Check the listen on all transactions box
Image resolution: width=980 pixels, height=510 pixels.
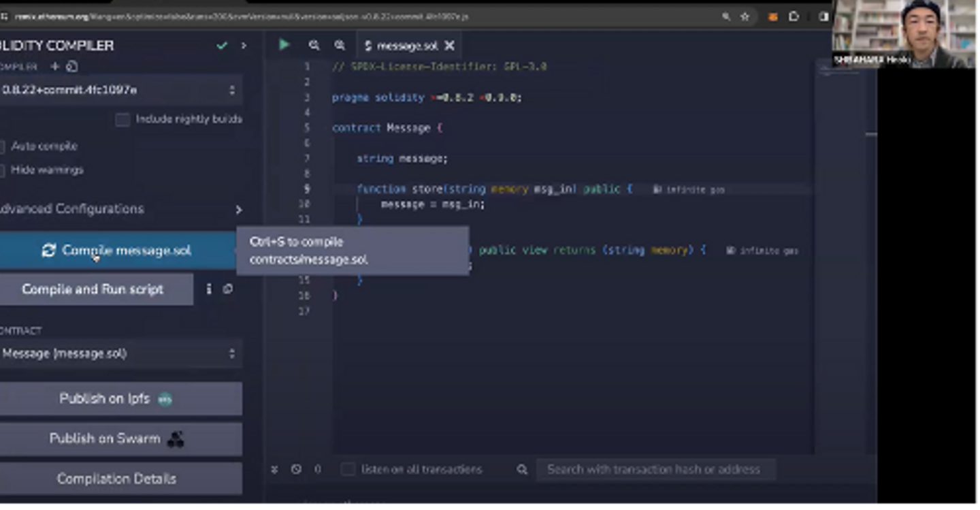[x=348, y=469]
